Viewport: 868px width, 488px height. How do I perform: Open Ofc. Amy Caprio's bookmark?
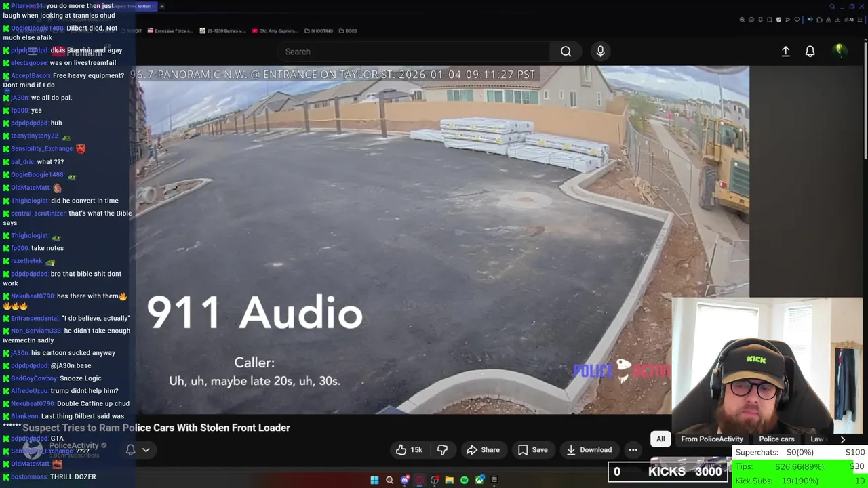[x=274, y=30]
